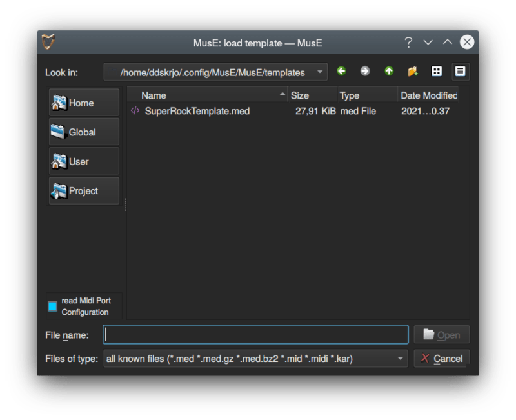
Task: Go up to the parent directory
Action: click(389, 72)
